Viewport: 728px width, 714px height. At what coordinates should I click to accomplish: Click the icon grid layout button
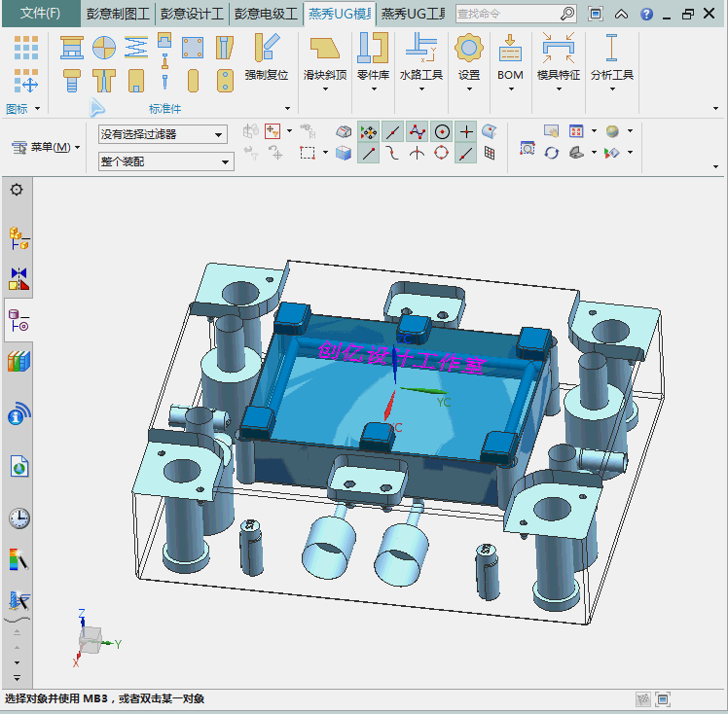(26, 48)
